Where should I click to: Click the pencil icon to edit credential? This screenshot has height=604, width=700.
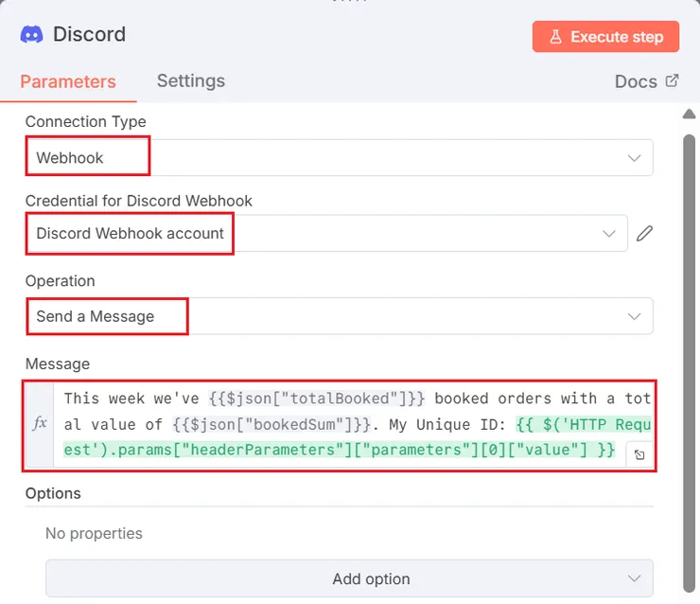(645, 234)
